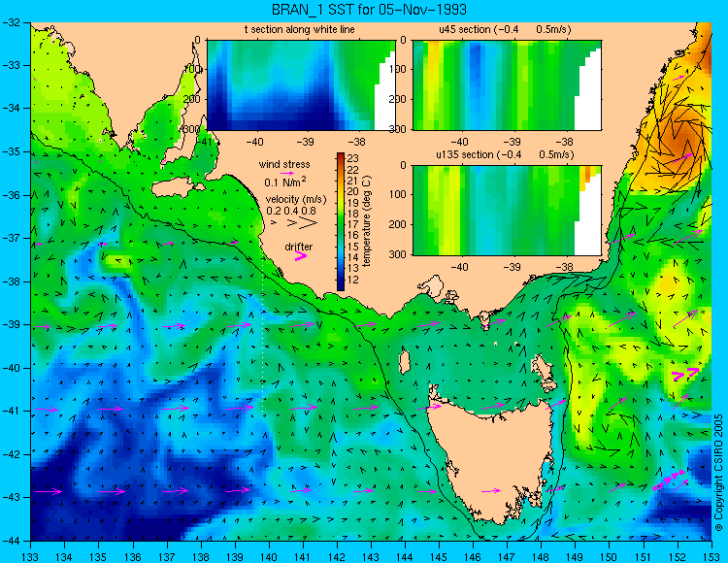Screen dimensions: 728x563
Task: Click the -44 latitude label
Action: (13, 541)
